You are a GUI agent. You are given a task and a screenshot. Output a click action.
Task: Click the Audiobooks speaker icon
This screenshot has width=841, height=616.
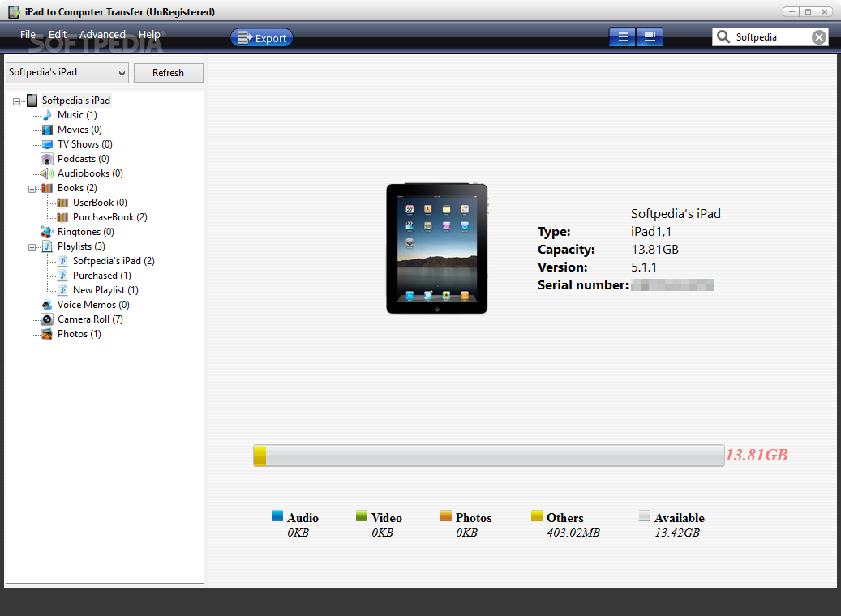coord(47,173)
